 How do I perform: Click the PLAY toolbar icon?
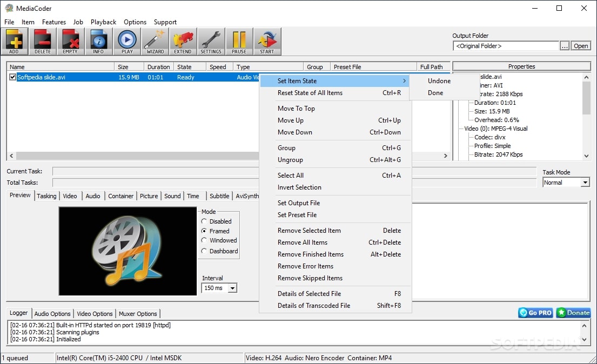tap(127, 42)
